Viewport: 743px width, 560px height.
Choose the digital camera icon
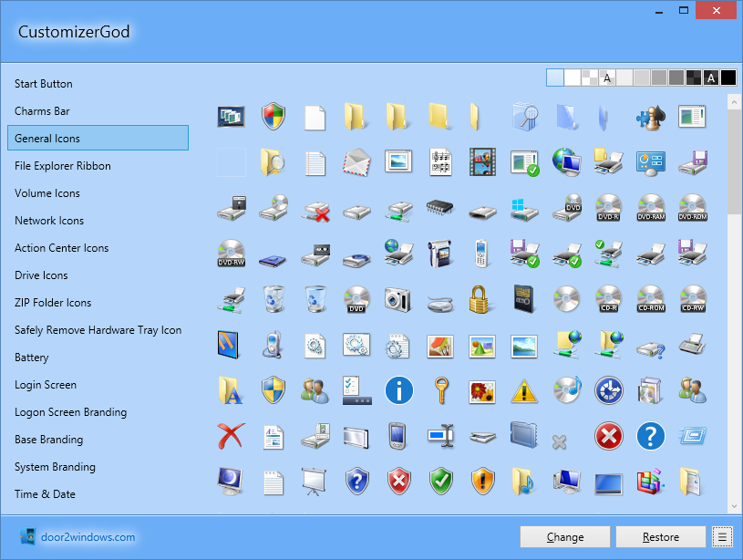397,299
